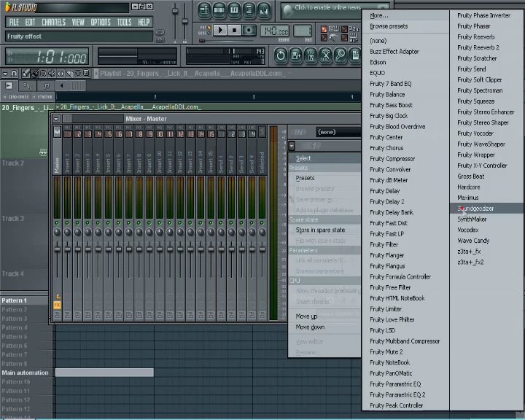Open the step sequencer view button
The height and width of the screenshot is (420, 525).
pos(219,10)
